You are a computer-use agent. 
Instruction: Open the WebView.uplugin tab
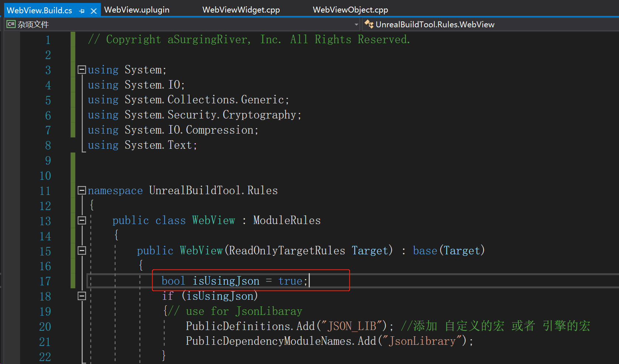pos(137,10)
